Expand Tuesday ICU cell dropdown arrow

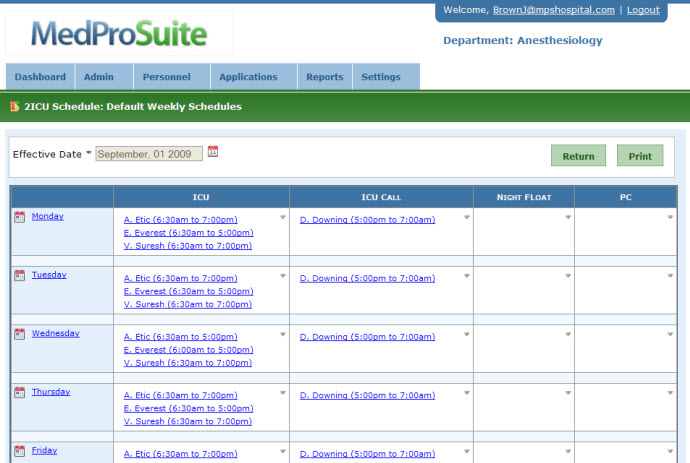pyautogui.click(x=283, y=276)
